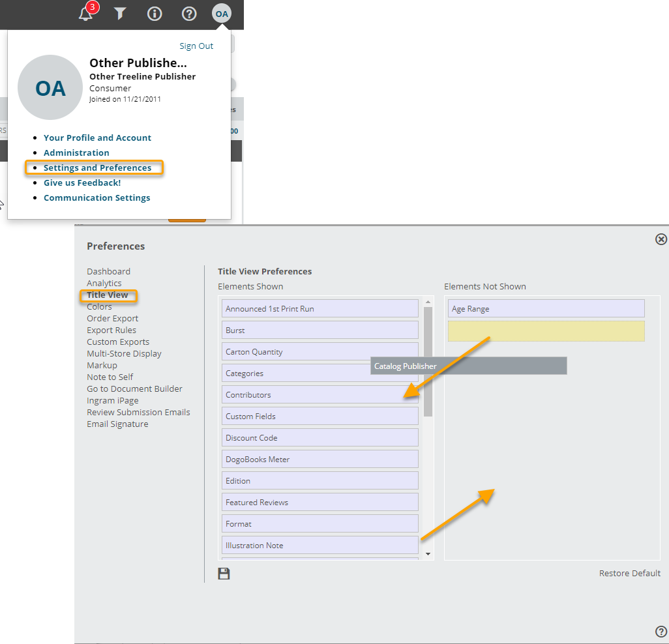The width and height of the screenshot is (669, 644).
Task: Open Multi-Store Display preferences
Action: point(124,353)
